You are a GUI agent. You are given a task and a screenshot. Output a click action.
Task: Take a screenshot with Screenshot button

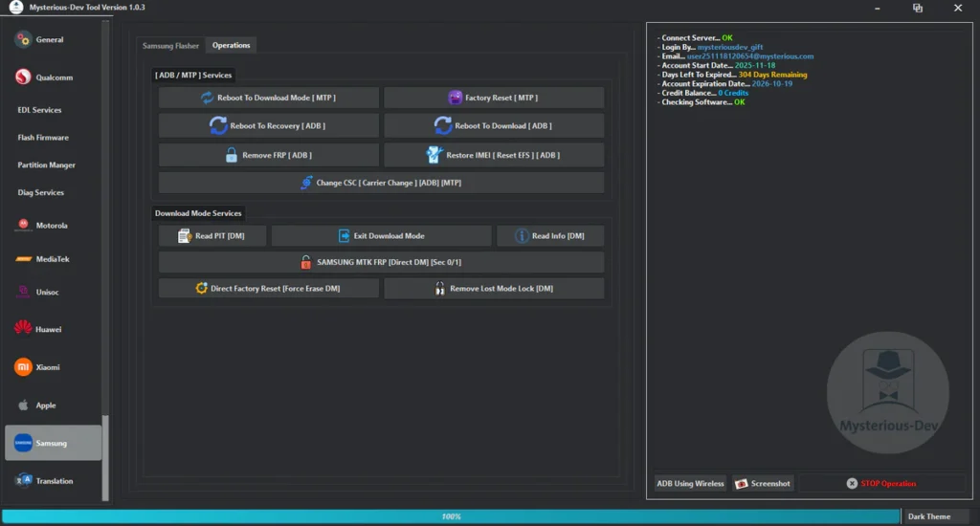(763, 484)
